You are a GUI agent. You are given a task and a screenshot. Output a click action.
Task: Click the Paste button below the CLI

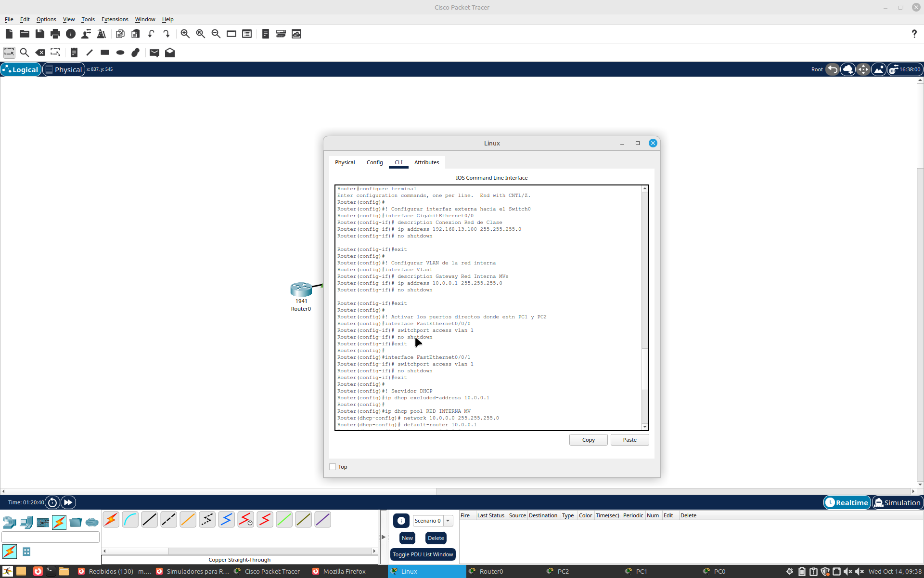click(629, 440)
